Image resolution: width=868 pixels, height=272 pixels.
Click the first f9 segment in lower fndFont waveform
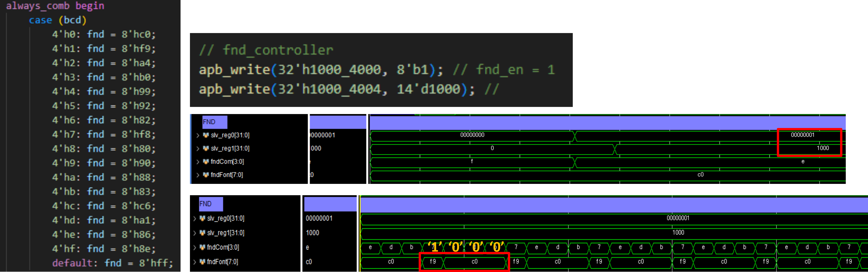433,262
